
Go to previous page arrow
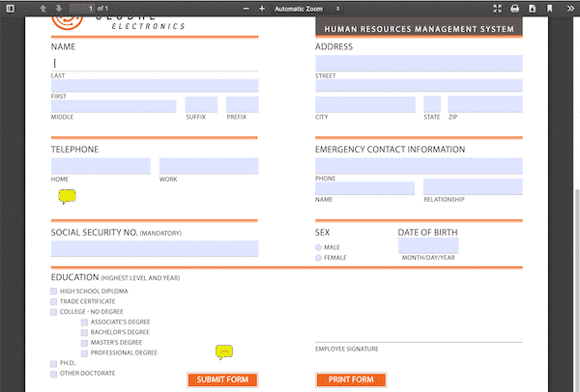click(43, 8)
